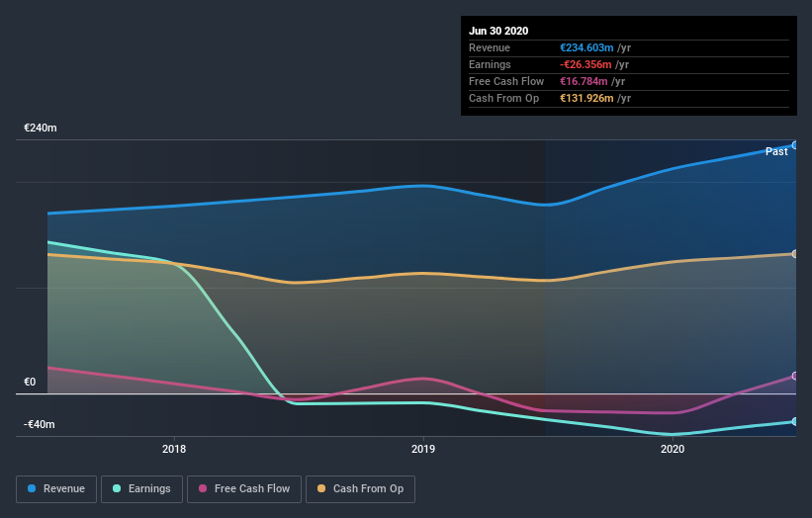Click the -€40m y-axis label
The image size is (812, 518).
coord(40,424)
